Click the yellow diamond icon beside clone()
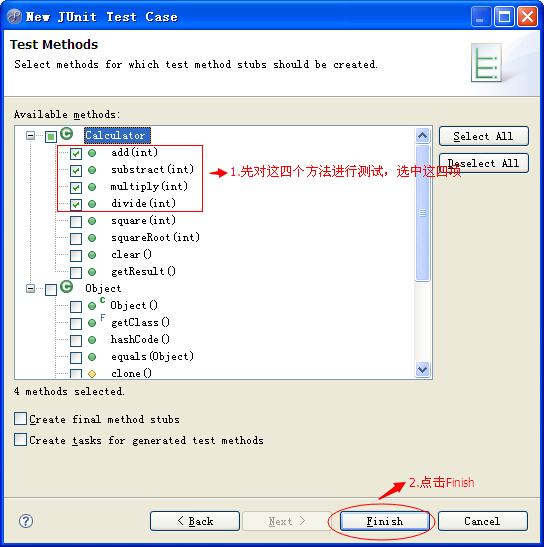The width and height of the screenshot is (544, 547). (x=92, y=374)
